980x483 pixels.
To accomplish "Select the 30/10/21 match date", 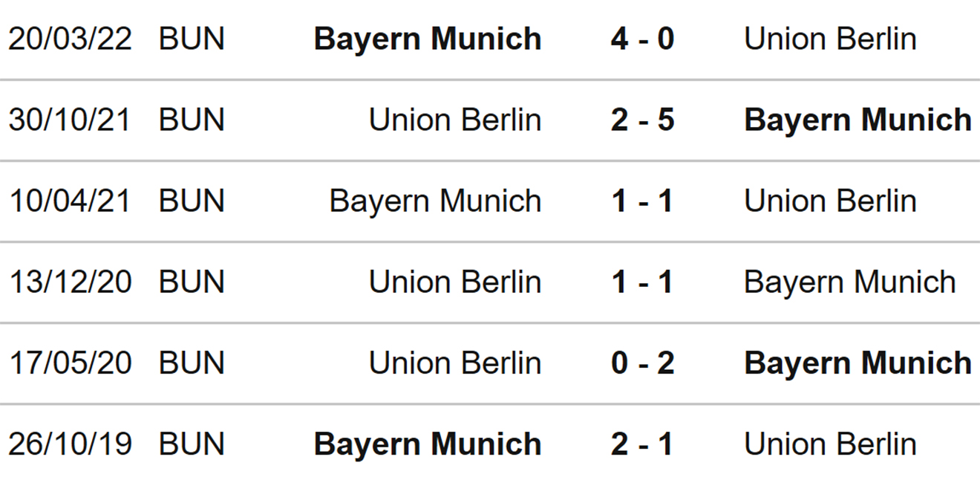I will click(x=70, y=120).
